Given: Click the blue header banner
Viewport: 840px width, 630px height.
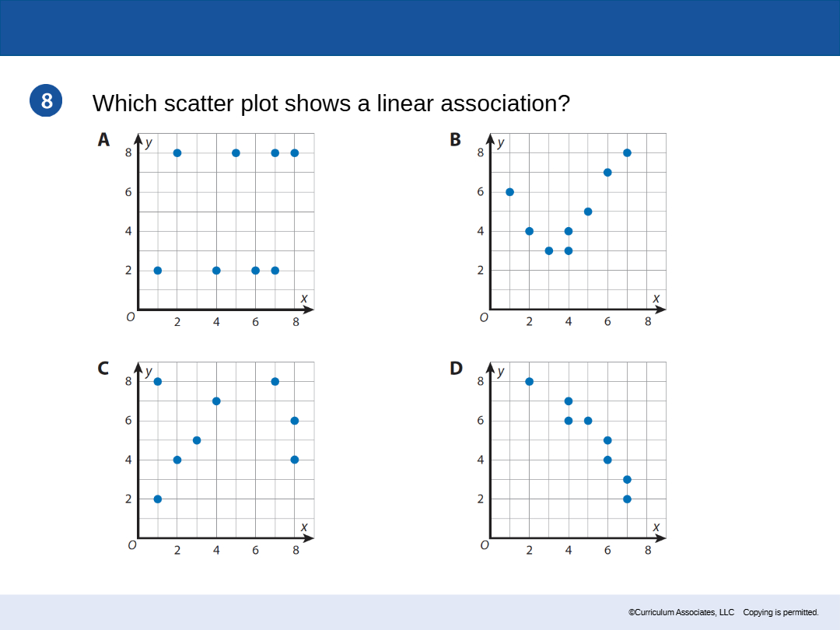Looking at the screenshot, I should pyautogui.click(x=420, y=28).
